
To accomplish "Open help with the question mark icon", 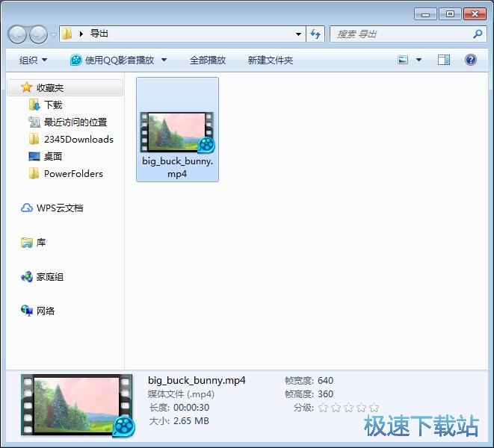I will (470, 60).
